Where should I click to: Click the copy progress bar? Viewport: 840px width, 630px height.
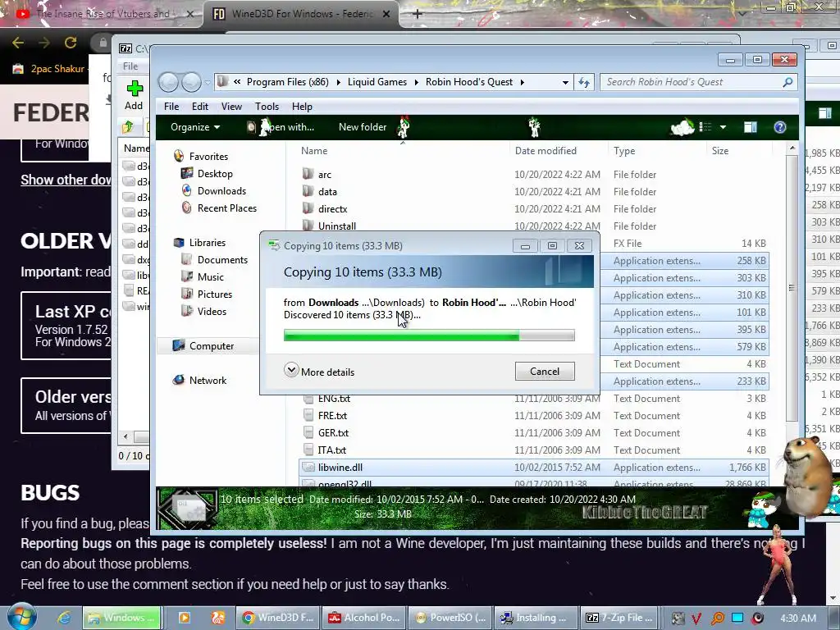(429, 336)
